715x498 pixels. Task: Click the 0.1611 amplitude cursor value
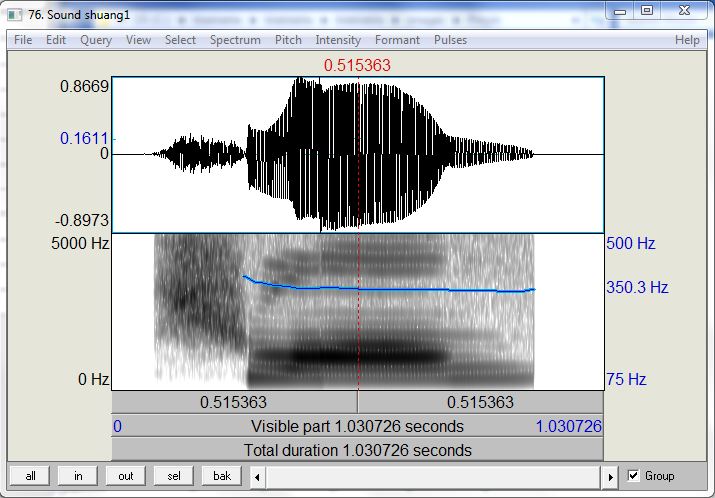(84, 138)
